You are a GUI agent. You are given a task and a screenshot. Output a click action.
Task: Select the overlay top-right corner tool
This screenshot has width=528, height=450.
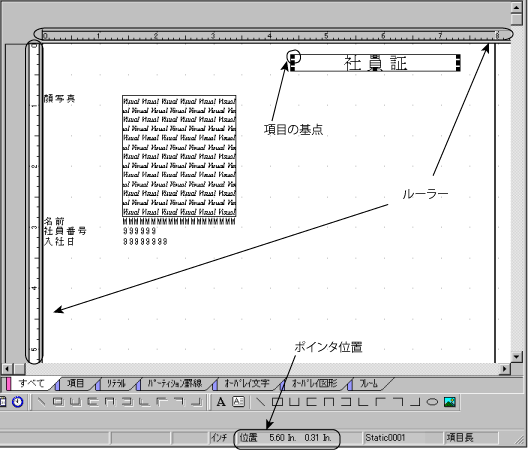(x=398, y=402)
